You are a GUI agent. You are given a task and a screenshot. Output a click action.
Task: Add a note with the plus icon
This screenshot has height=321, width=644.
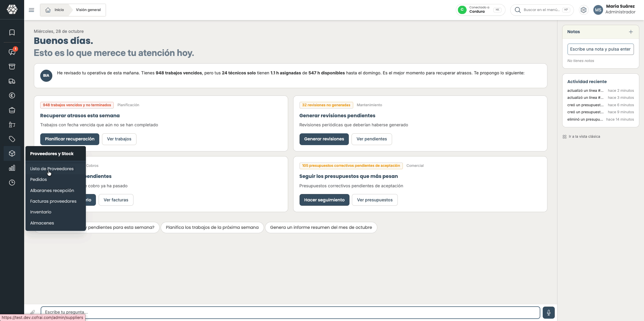point(631,32)
